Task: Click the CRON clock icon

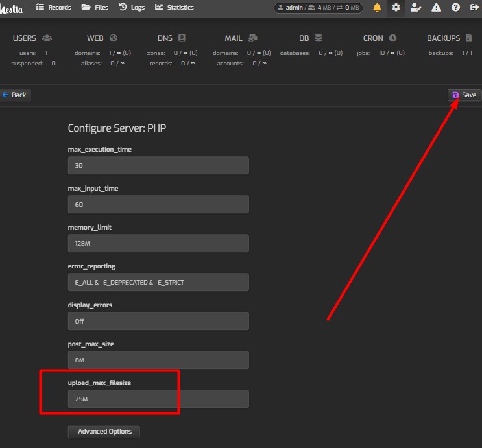Action: [392, 38]
